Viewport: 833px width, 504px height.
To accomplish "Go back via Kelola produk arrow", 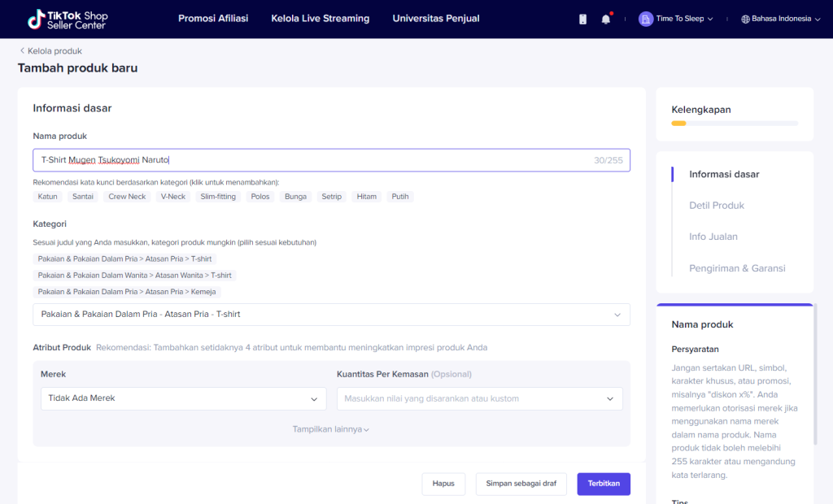I will click(22, 51).
